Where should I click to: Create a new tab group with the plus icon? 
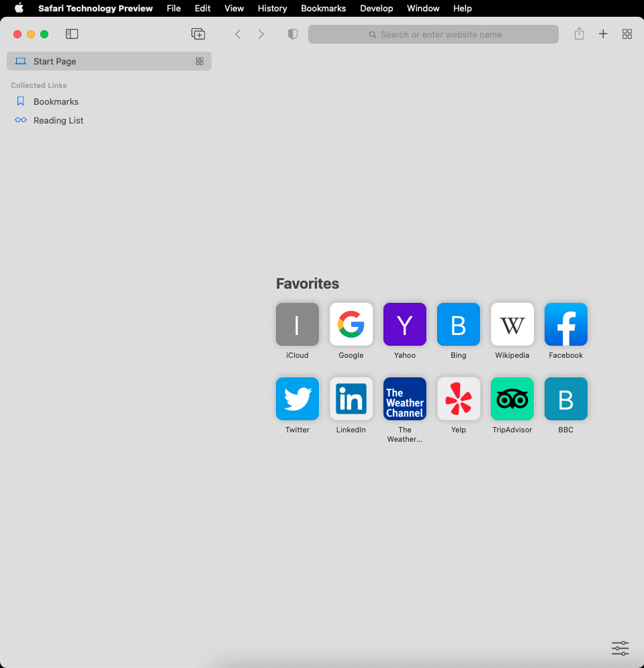tap(198, 34)
